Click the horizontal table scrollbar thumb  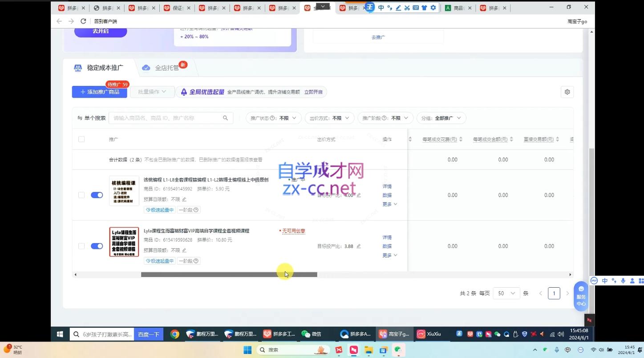coord(229,275)
